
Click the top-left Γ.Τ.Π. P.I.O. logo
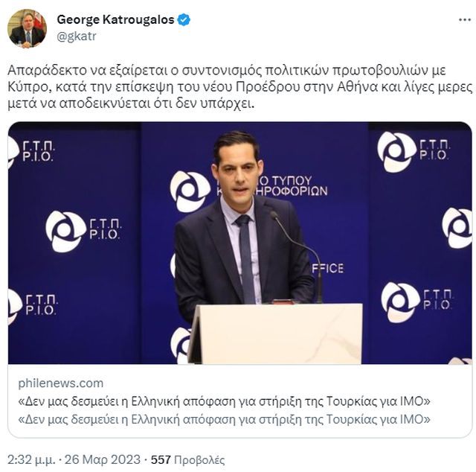pyautogui.click(x=31, y=151)
